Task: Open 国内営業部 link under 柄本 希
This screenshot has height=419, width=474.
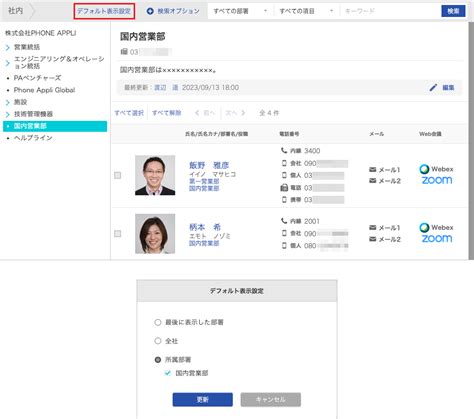Action: (204, 243)
